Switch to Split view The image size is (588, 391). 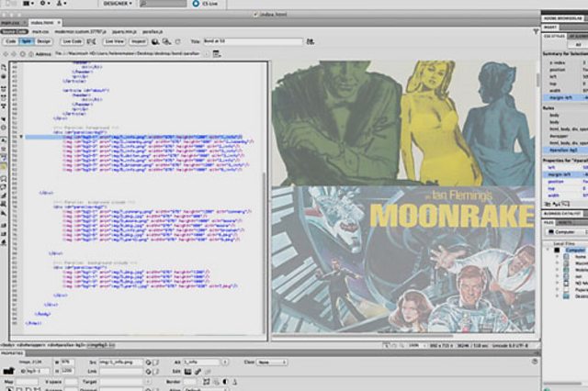point(27,41)
